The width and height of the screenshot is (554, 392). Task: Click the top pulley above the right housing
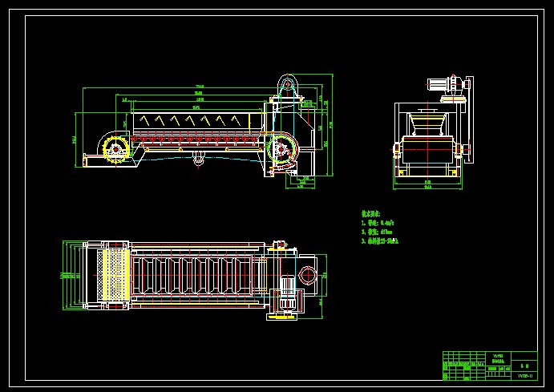[286, 83]
